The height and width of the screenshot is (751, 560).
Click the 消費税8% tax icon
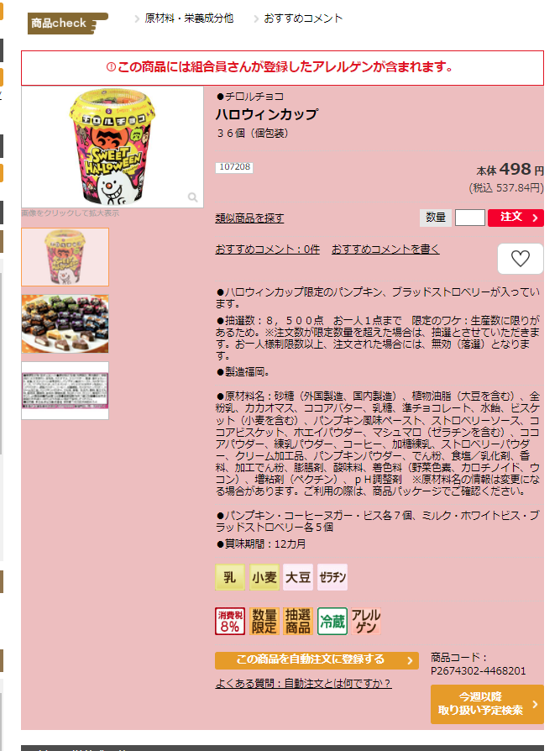point(230,621)
